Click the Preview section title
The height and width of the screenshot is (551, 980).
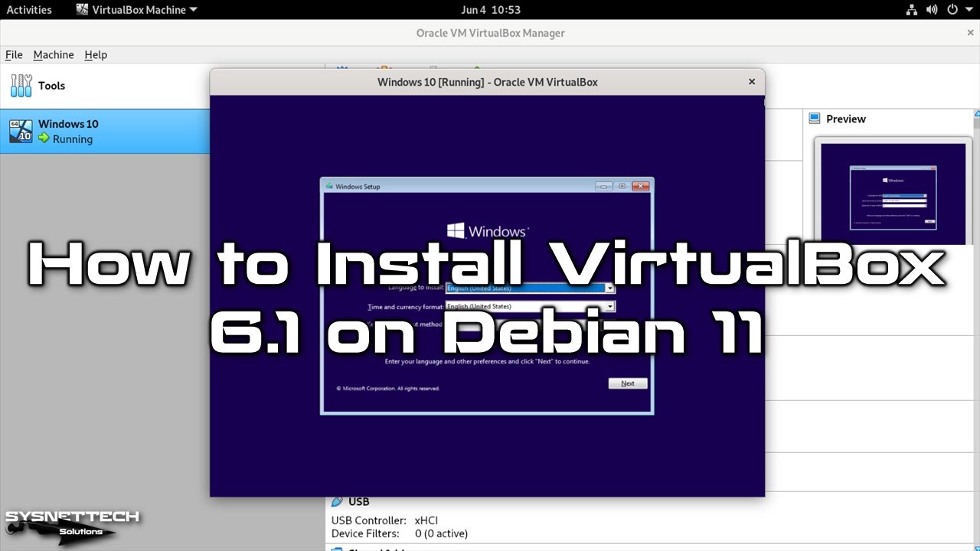[846, 119]
